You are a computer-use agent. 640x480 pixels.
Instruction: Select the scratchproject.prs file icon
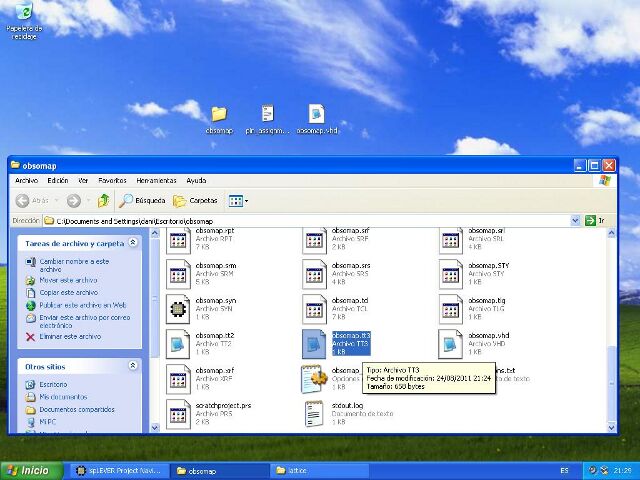178,414
